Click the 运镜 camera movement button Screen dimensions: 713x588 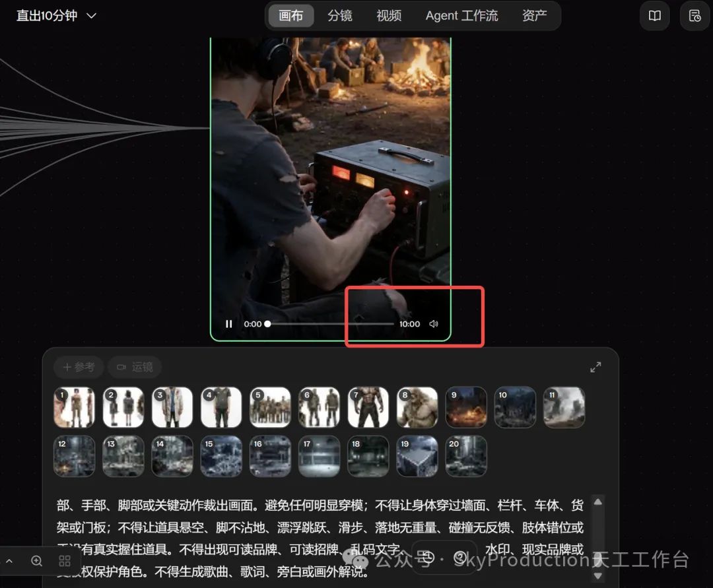tap(135, 367)
